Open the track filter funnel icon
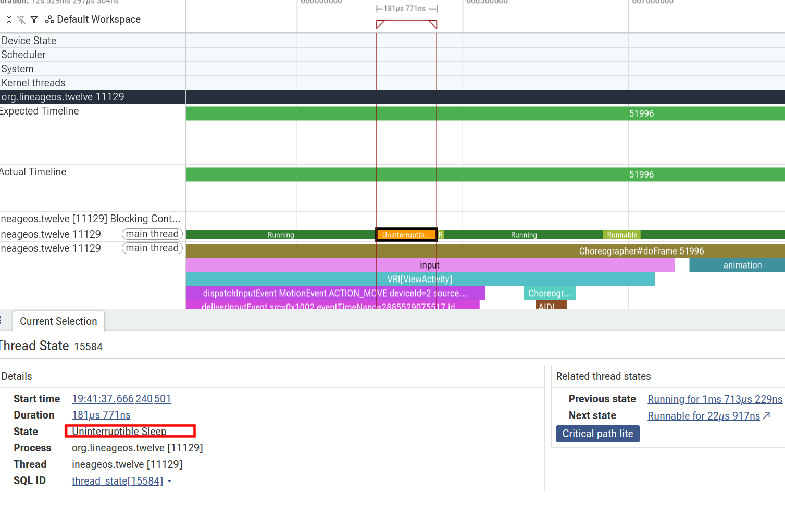Image resolution: width=785 pixels, height=532 pixels. click(34, 20)
